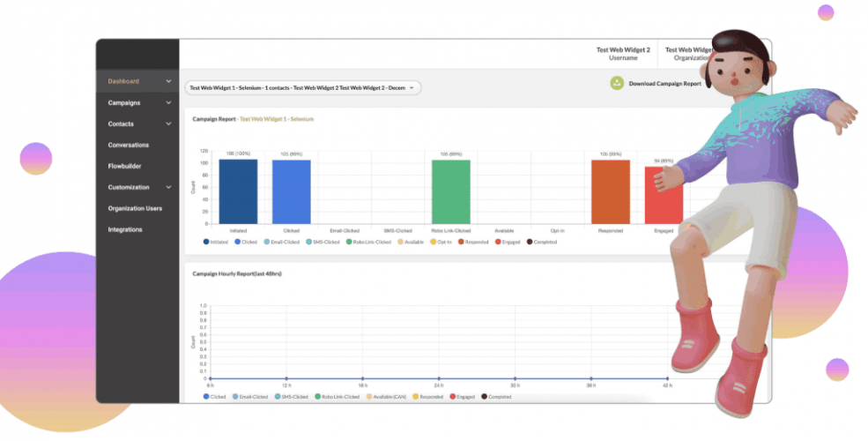Toggle Clicked legend in Campaign Report
Screen dimensions: 868x441
click(246, 242)
